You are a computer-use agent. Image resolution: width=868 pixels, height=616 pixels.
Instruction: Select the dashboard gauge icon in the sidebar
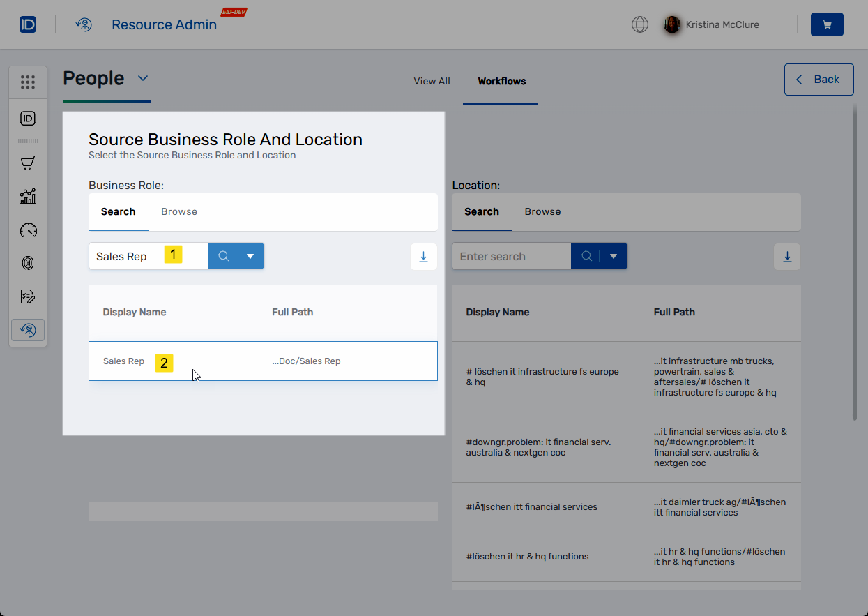(28, 230)
